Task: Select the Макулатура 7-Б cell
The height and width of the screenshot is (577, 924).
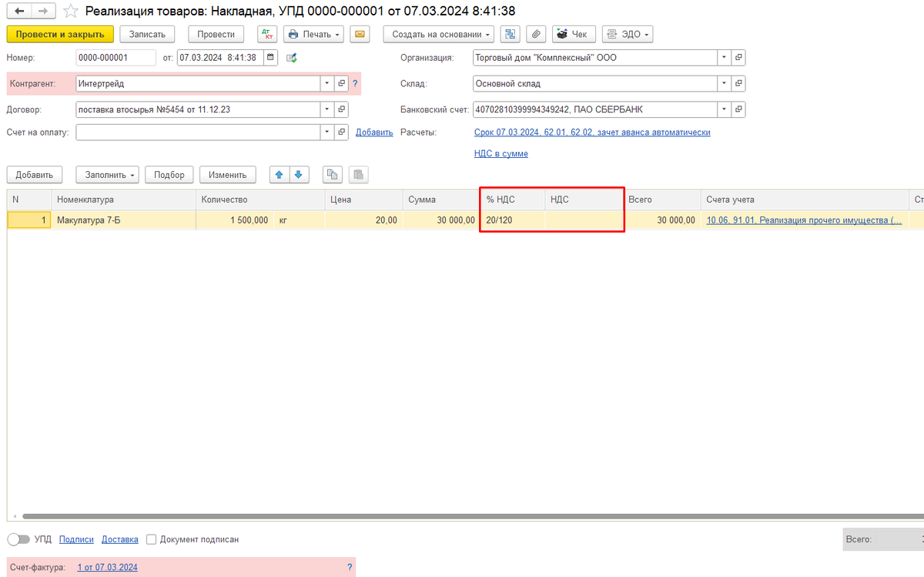Action: point(123,220)
